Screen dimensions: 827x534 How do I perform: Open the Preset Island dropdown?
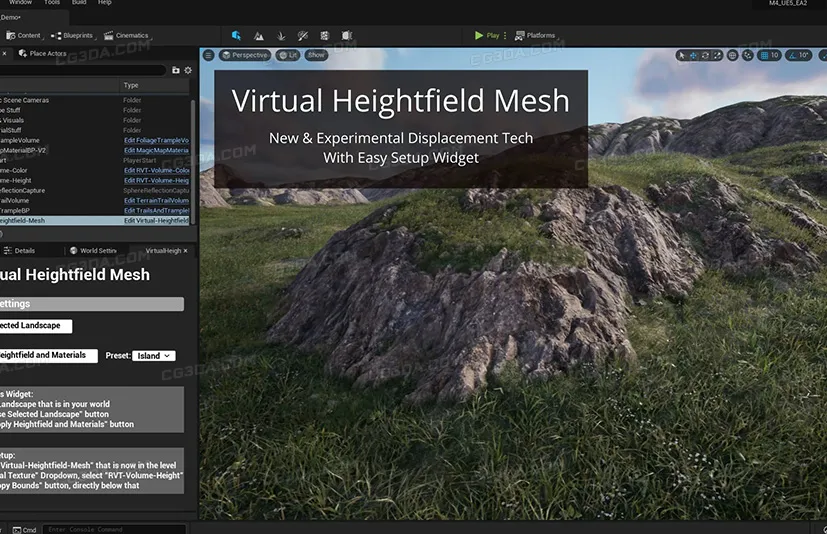[x=153, y=356]
